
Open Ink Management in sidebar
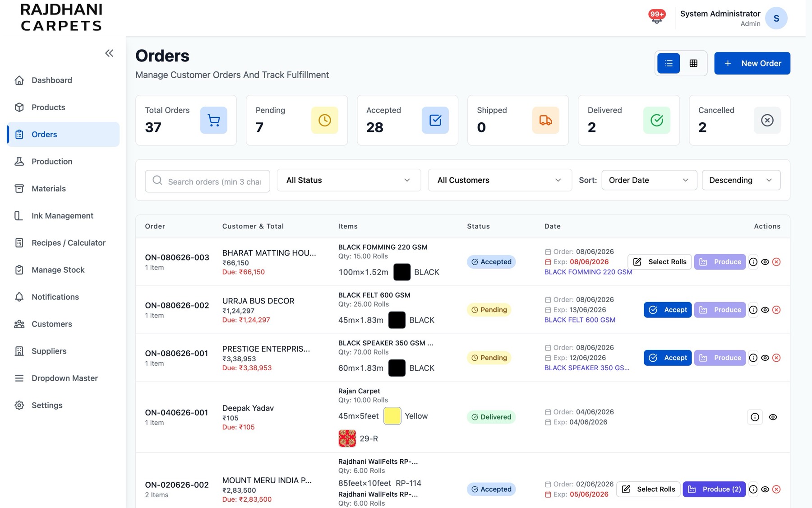63,216
